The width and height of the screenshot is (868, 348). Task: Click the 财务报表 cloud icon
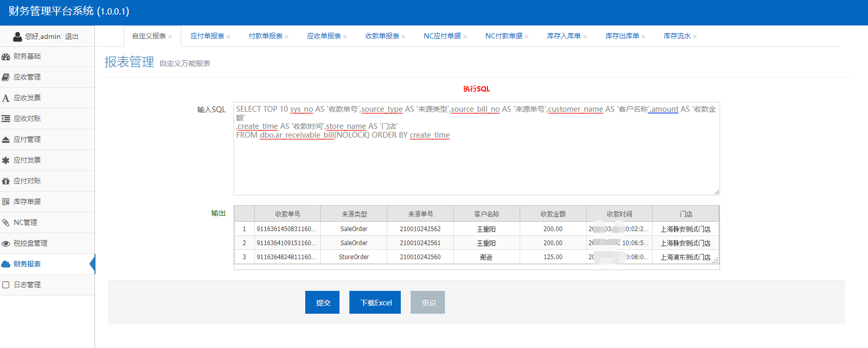(6, 264)
